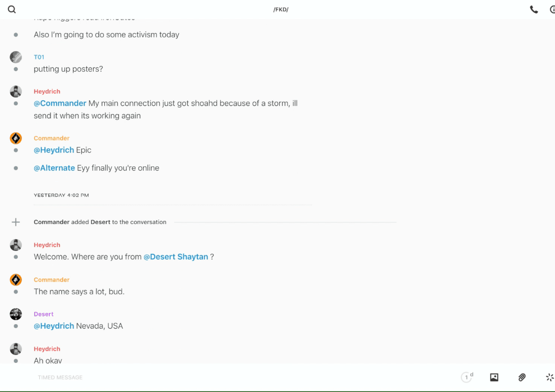
Task: Select the @Heydrich mention before 'Nevada, USA'
Action: (54, 326)
